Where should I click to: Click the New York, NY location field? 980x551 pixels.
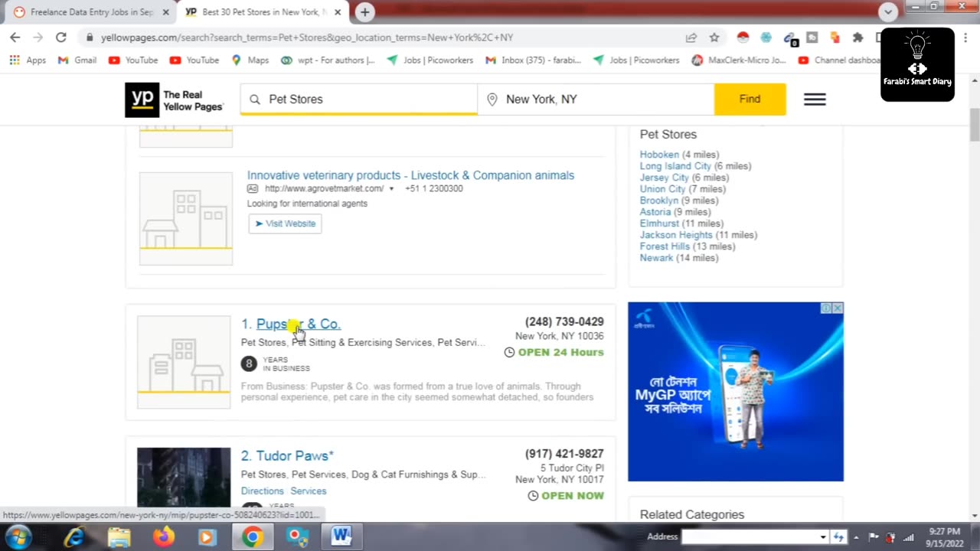(x=596, y=99)
